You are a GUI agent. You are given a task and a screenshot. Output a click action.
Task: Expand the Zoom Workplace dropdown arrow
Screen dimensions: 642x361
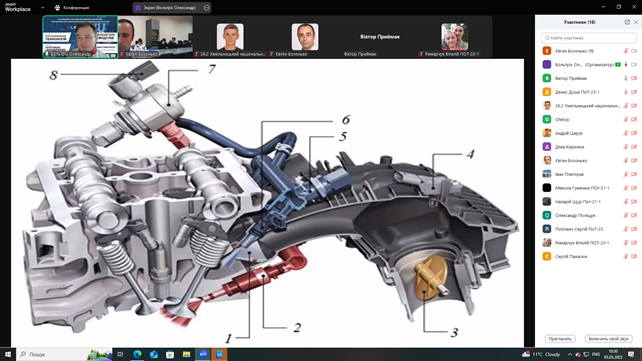pyautogui.click(x=43, y=7)
